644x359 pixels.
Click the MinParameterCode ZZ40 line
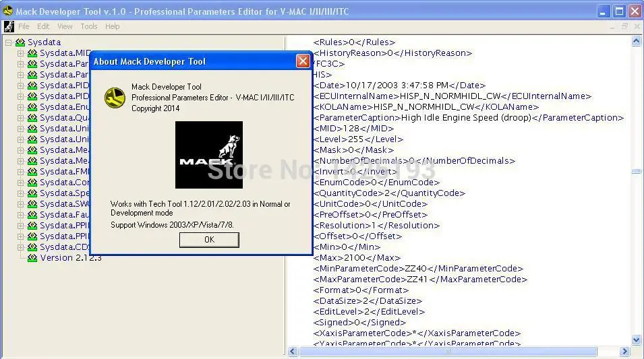(x=418, y=268)
